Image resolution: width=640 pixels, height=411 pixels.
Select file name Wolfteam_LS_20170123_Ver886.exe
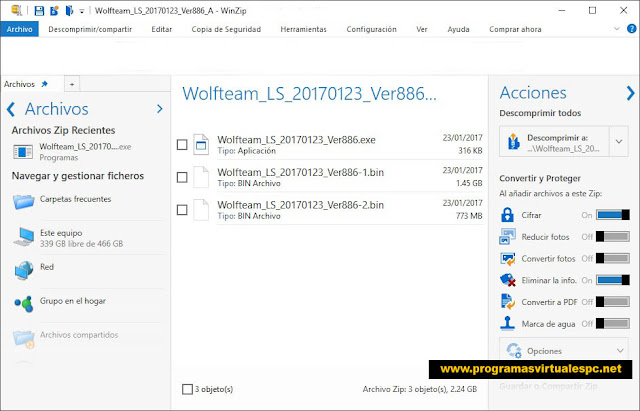(296, 140)
